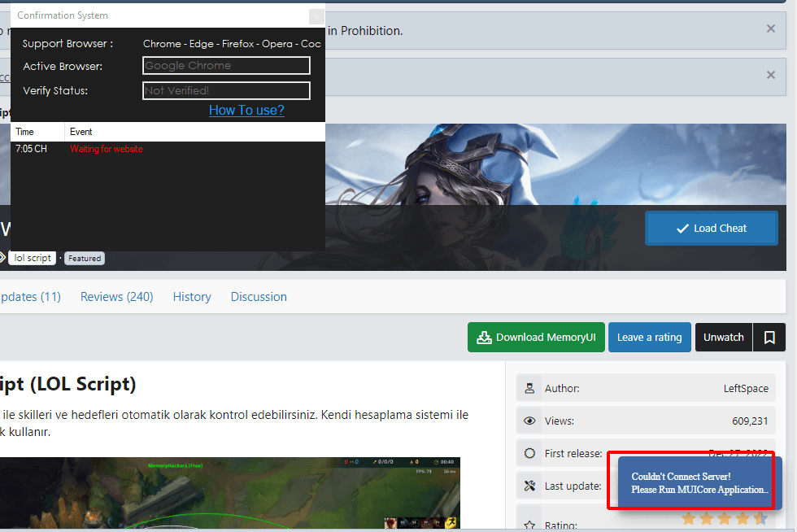
Task: Switch to the History tab
Action: (x=192, y=297)
